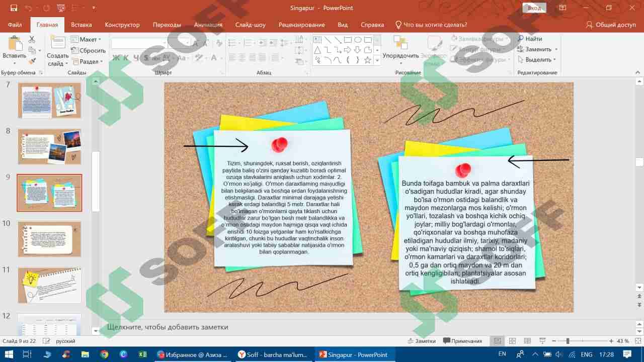The width and height of the screenshot is (644, 362).
Task: Click the Sign in (Вход) button
Action: click(x=534, y=8)
